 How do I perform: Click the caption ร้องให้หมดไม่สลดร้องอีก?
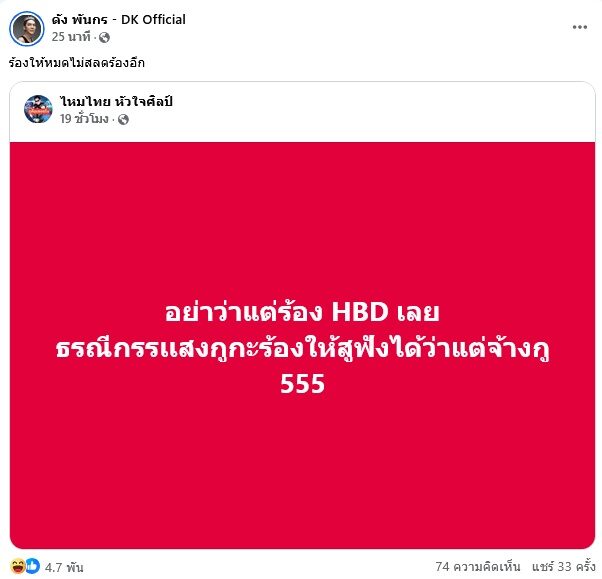(x=76, y=63)
